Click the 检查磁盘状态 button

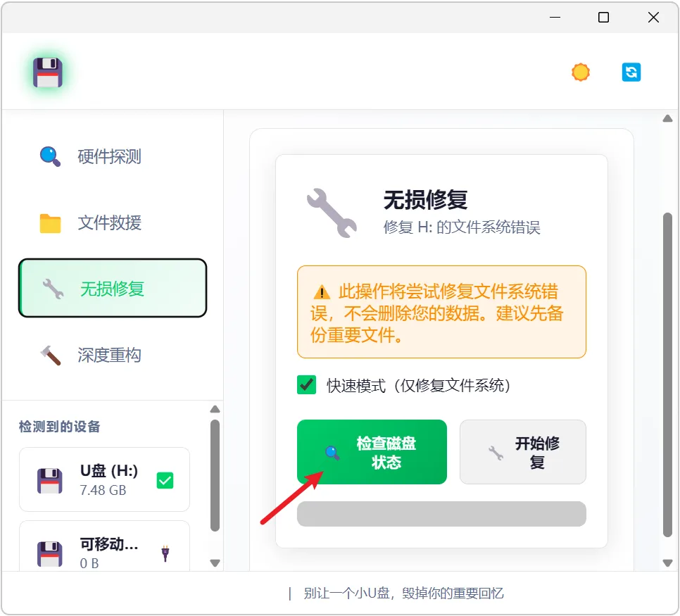(372, 452)
